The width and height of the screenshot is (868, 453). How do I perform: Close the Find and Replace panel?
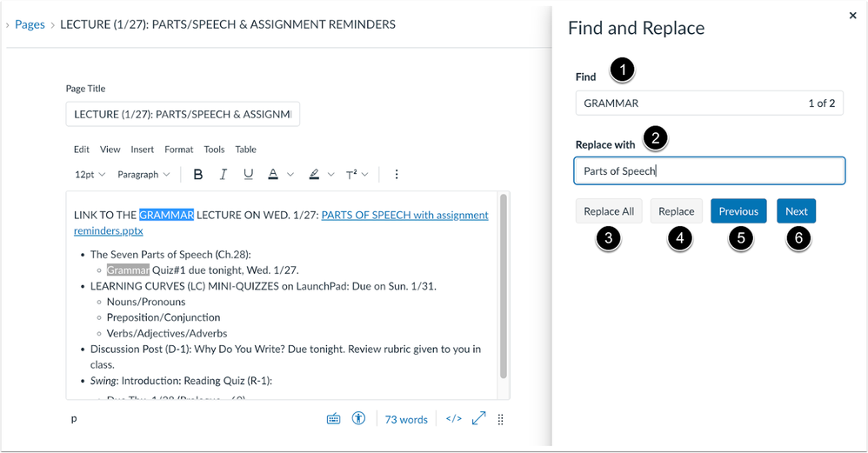coord(852,16)
